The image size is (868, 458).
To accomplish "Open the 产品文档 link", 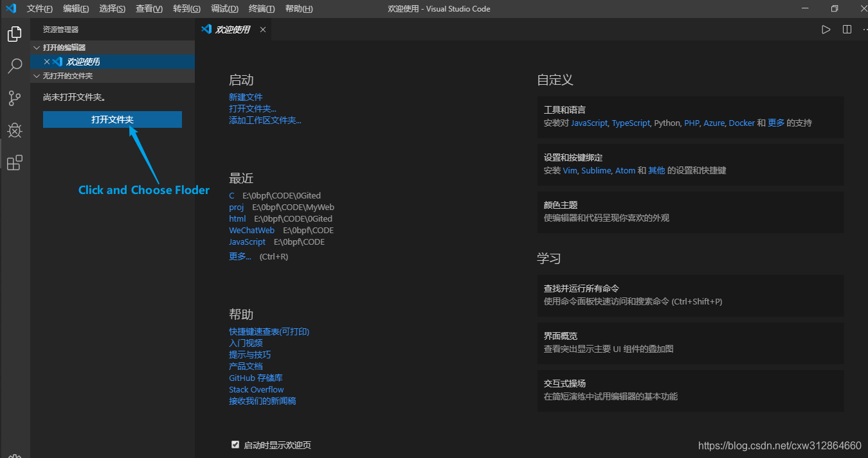I will [246, 366].
